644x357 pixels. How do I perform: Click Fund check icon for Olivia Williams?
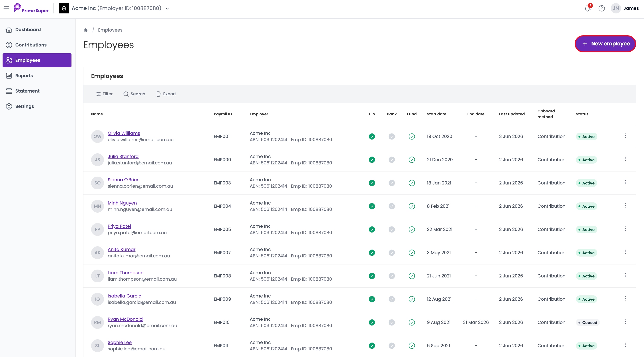click(x=411, y=136)
